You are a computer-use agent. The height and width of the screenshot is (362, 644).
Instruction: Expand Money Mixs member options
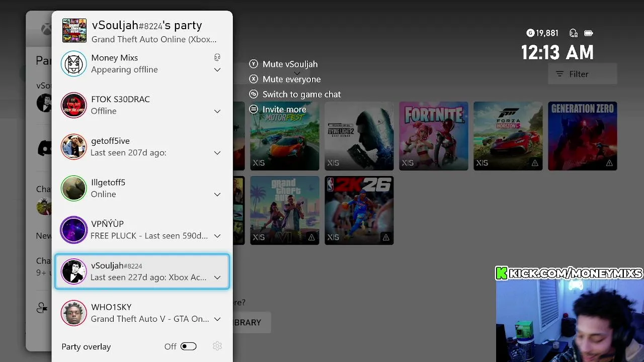(x=217, y=70)
